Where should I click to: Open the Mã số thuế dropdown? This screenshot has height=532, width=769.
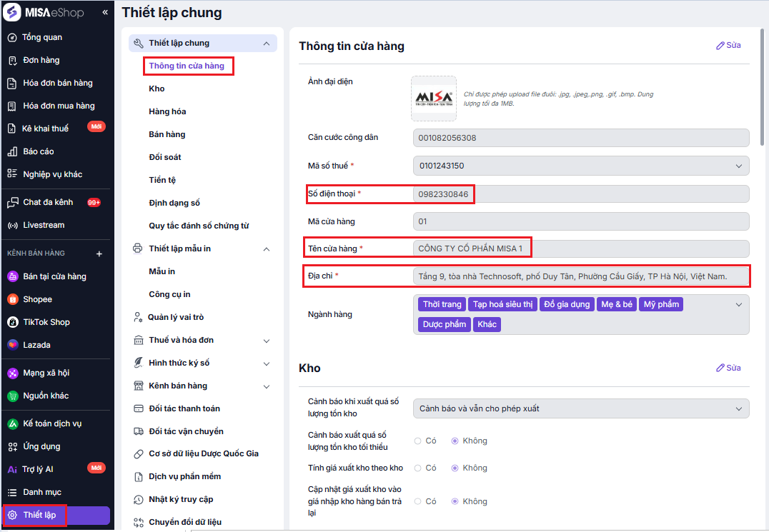738,166
